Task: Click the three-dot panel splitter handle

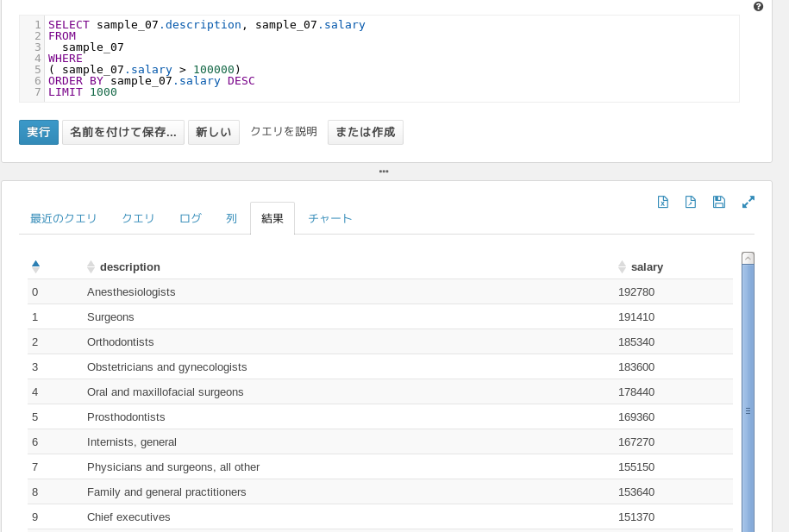Action: [384, 172]
